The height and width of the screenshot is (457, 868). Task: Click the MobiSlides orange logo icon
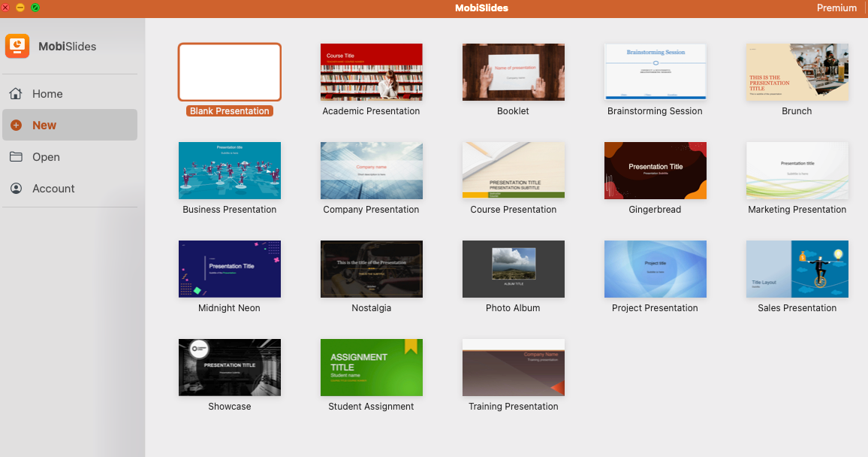pyautogui.click(x=17, y=46)
